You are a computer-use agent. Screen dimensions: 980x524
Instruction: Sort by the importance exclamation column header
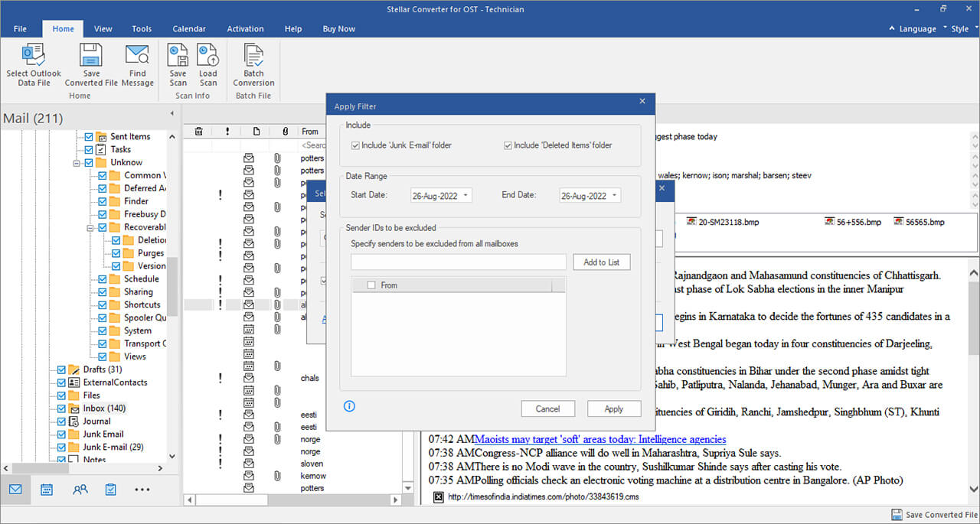tap(227, 132)
